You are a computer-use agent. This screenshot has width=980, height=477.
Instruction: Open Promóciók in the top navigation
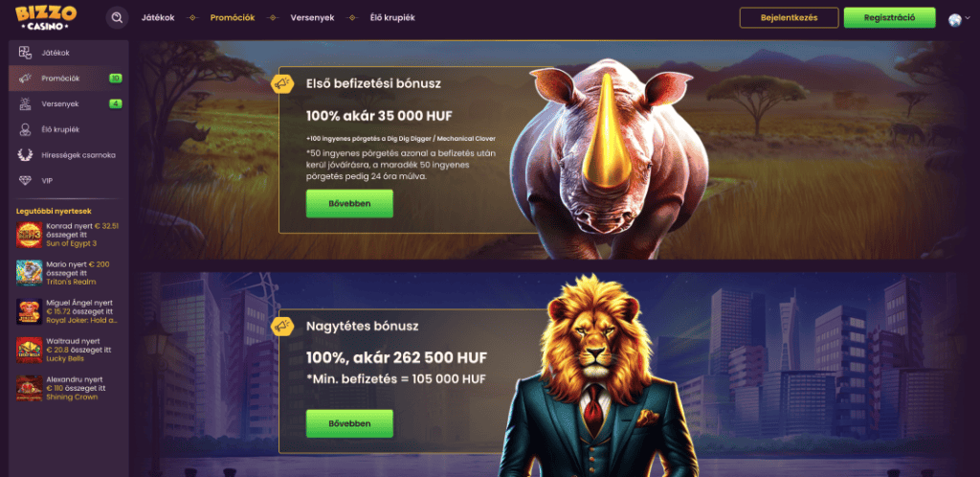233,18
